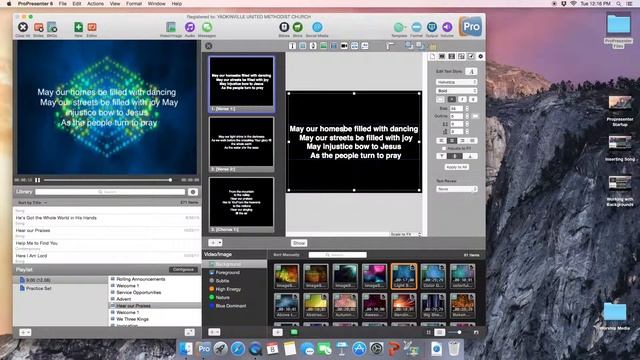
Task: Open the Window menu
Action: pos(157,4)
